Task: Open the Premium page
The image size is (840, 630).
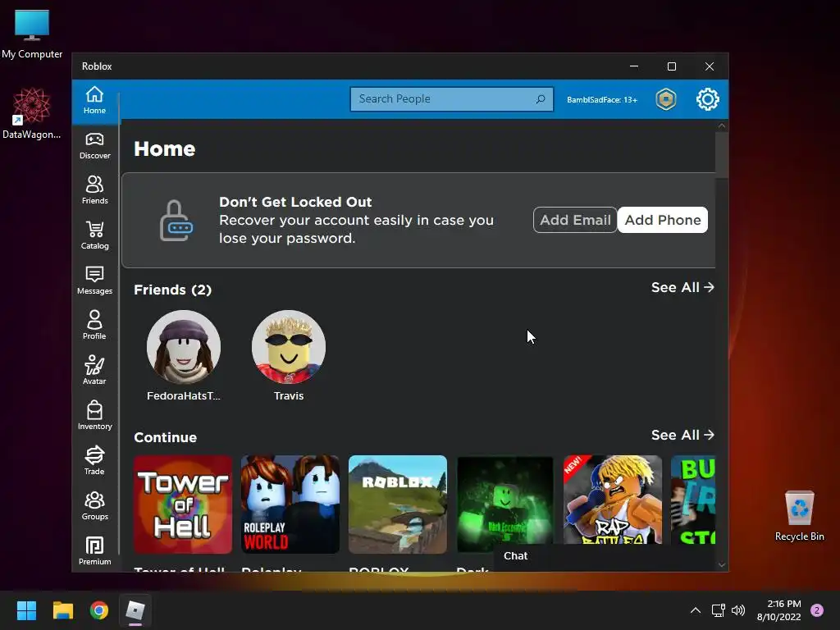Action: pos(95,551)
